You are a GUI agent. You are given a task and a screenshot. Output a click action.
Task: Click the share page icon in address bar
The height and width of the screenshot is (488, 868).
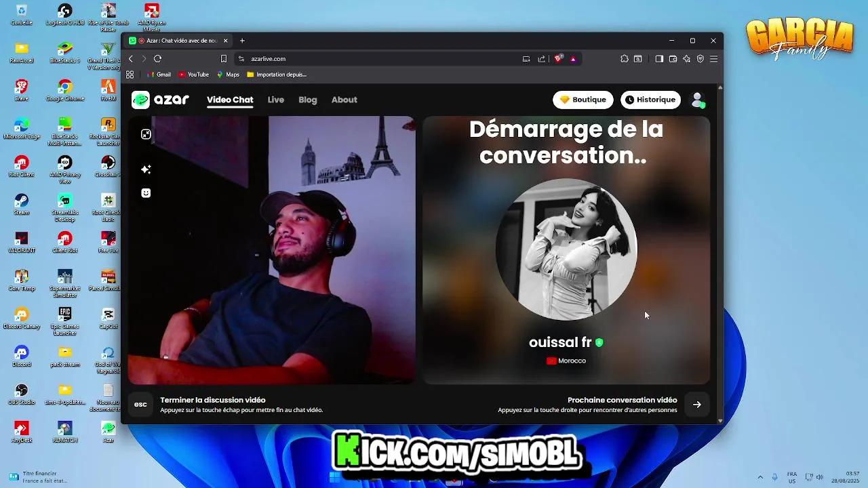tap(542, 59)
